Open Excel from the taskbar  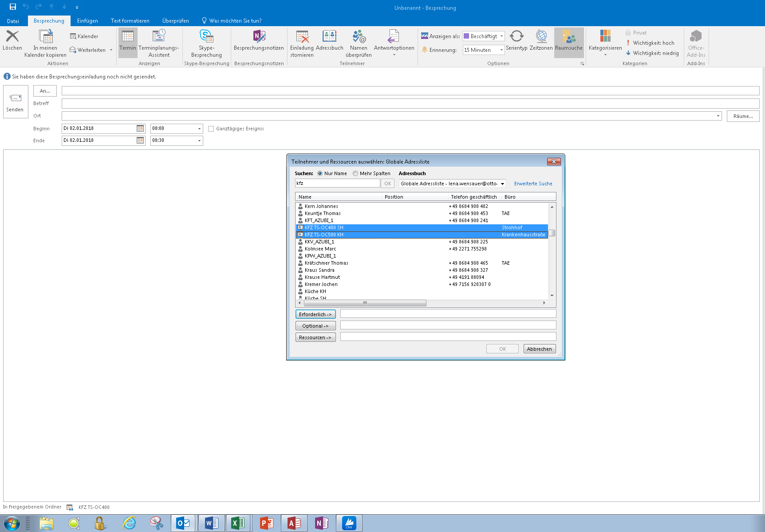click(x=238, y=524)
